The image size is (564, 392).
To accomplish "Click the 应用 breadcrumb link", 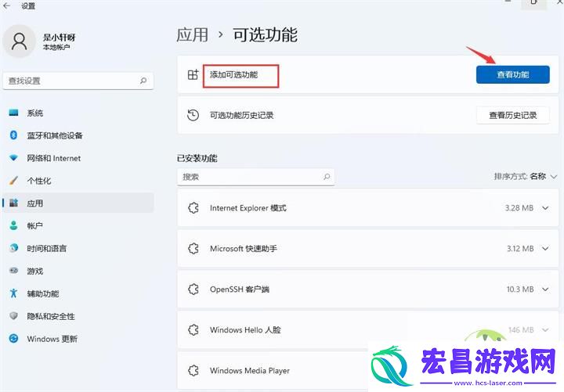I will pyautogui.click(x=193, y=35).
